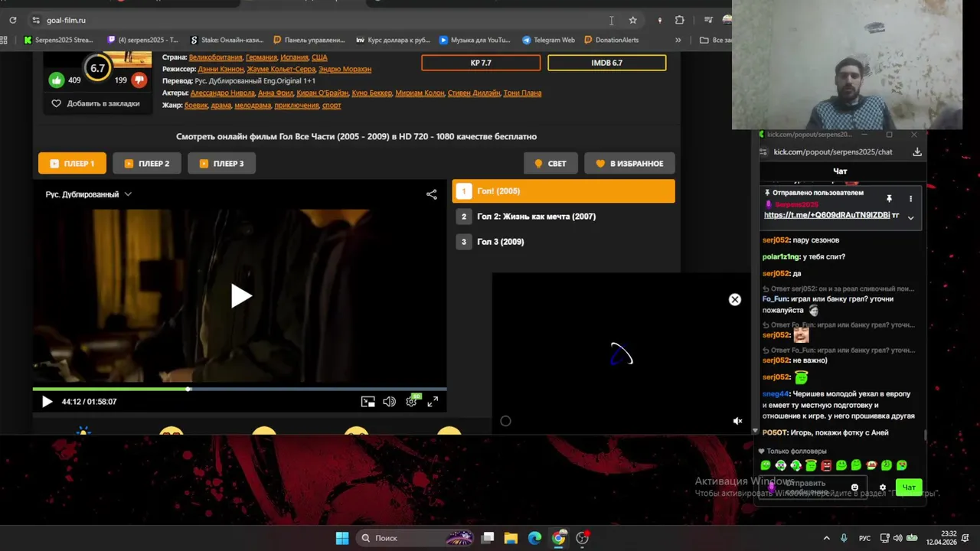
Task: Open player quality settings gear
Action: (x=412, y=402)
